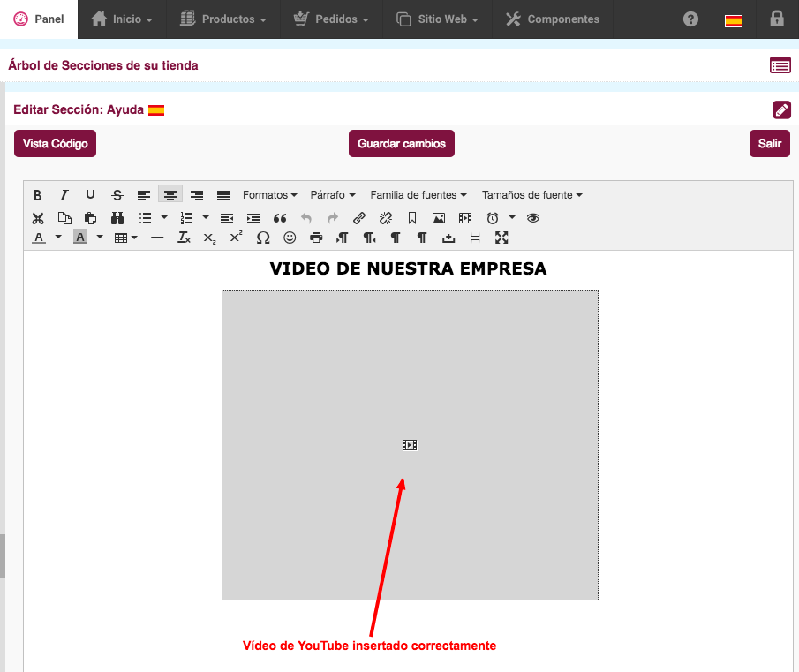Insert an image

tap(439, 219)
